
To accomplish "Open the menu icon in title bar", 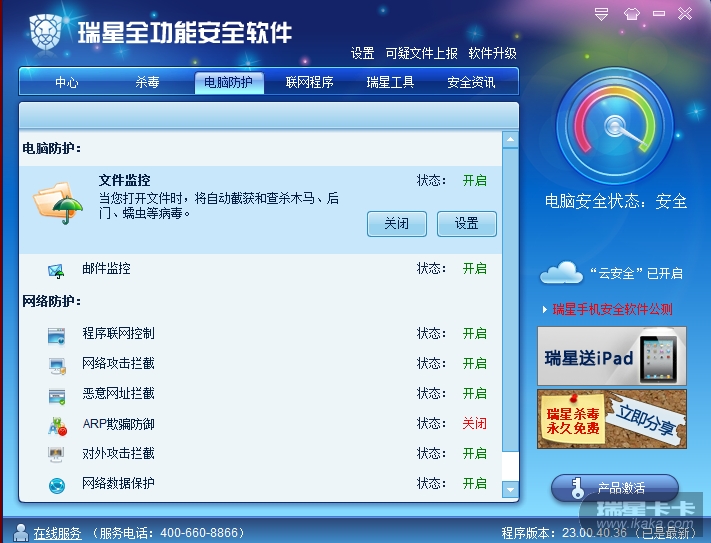I will pyautogui.click(x=601, y=14).
